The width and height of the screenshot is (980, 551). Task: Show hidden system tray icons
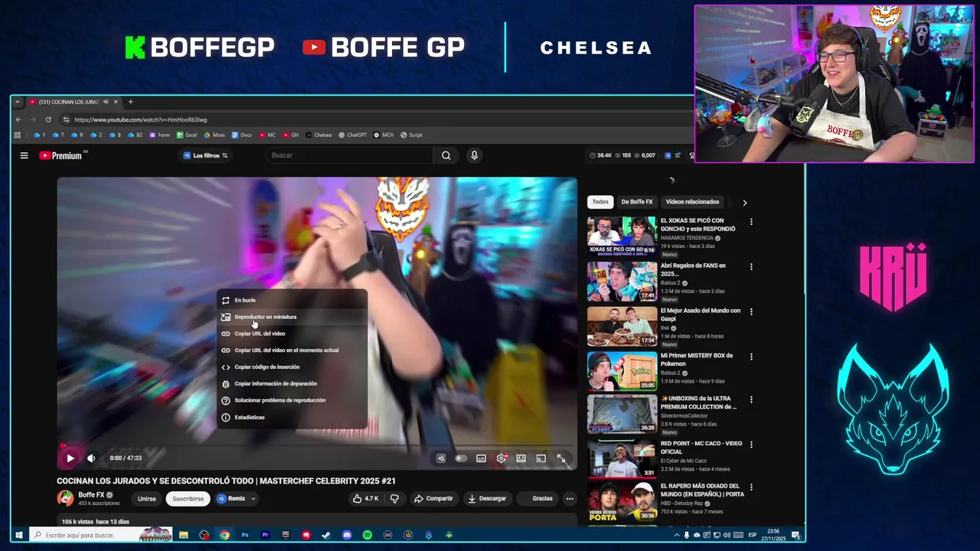[x=677, y=535]
